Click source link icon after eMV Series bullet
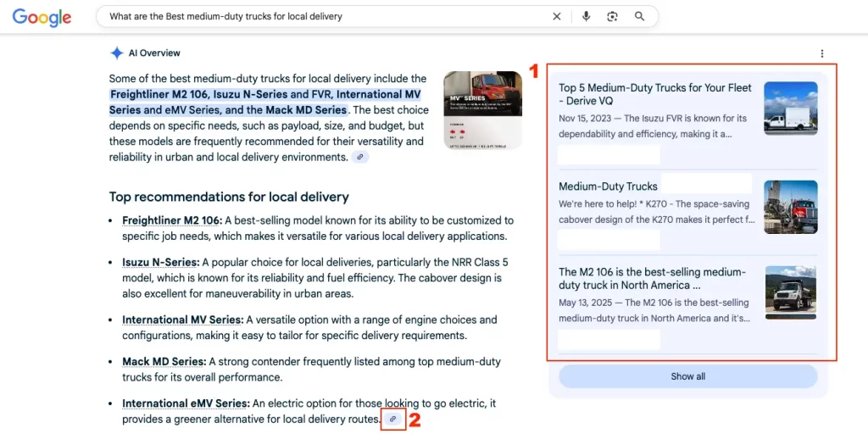 click(x=392, y=419)
